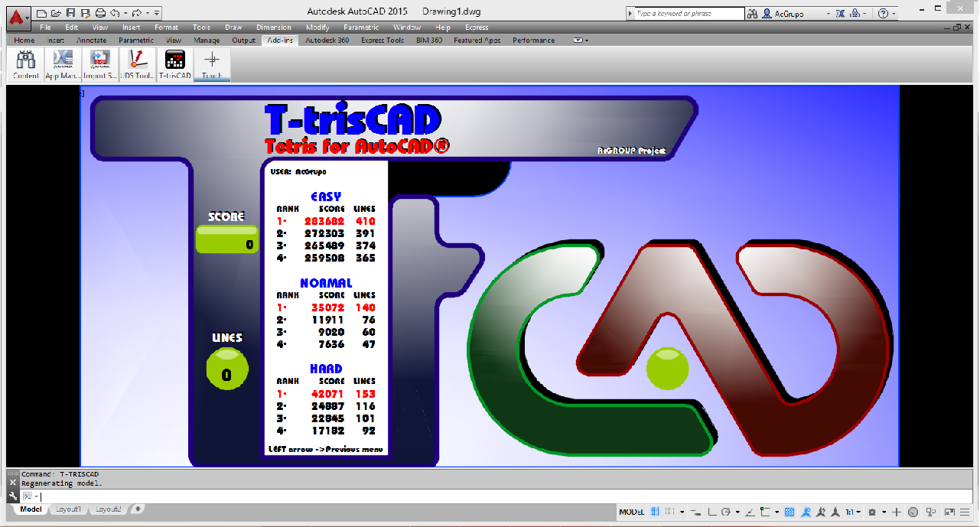Switch to the Model tab
Screen dimensions: 980x527
[x=31, y=509]
